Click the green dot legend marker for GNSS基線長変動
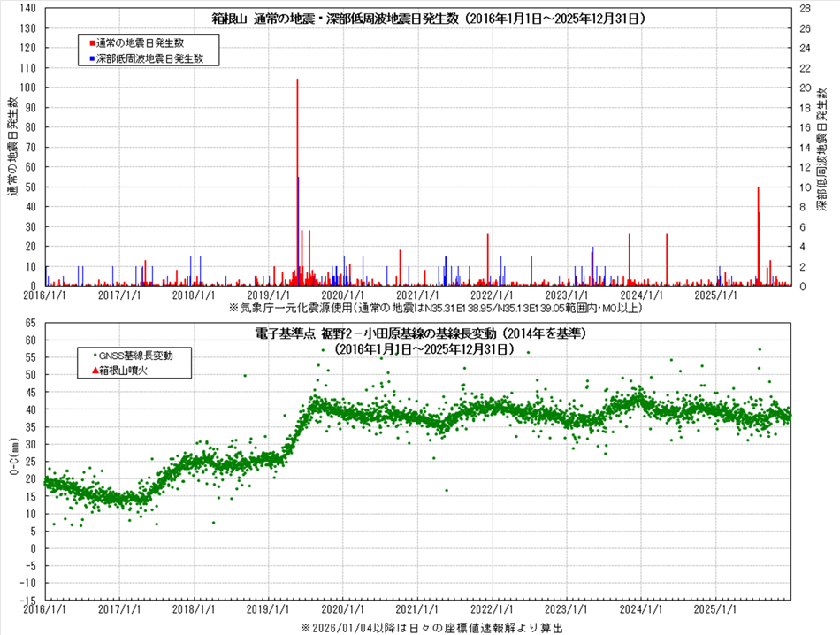Image resolution: width=840 pixels, height=635 pixels. [94, 355]
